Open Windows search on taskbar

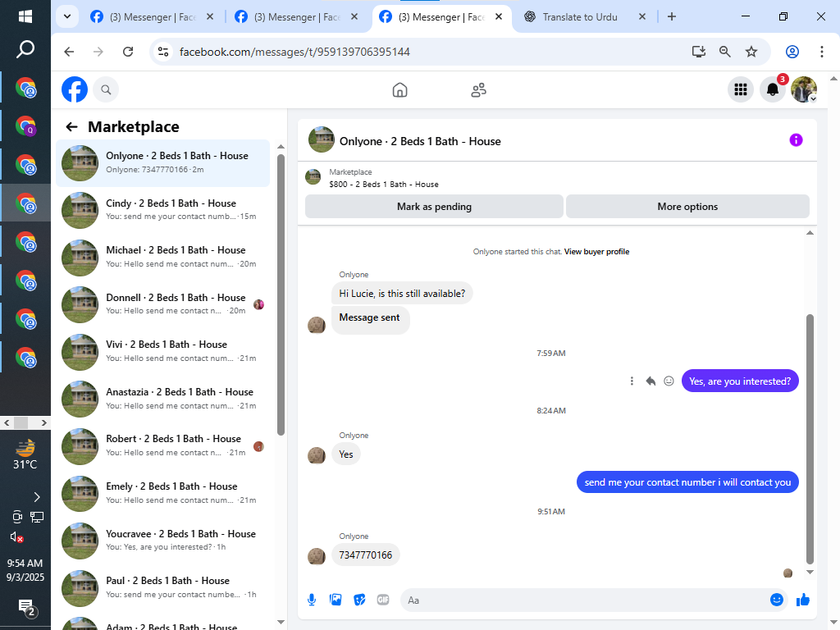[x=25, y=49]
